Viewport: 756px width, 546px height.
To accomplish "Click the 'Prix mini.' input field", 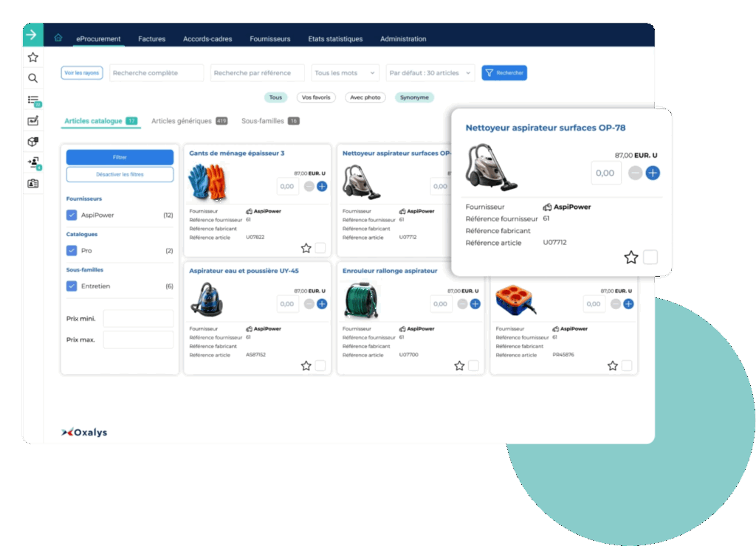I will [x=138, y=319].
